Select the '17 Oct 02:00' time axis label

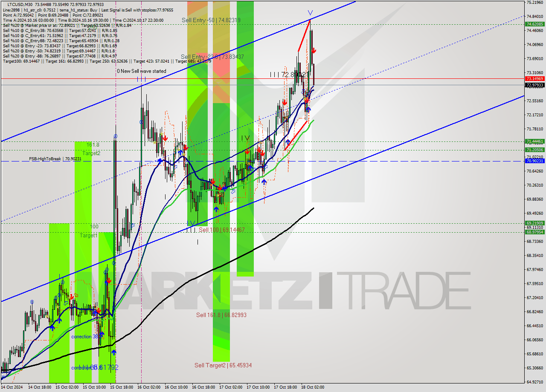point(231,387)
